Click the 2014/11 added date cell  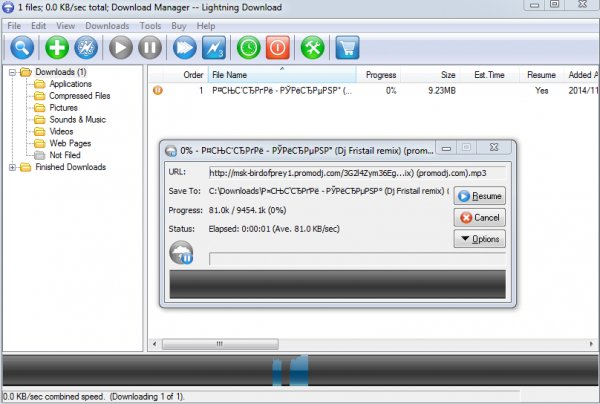point(583,91)
